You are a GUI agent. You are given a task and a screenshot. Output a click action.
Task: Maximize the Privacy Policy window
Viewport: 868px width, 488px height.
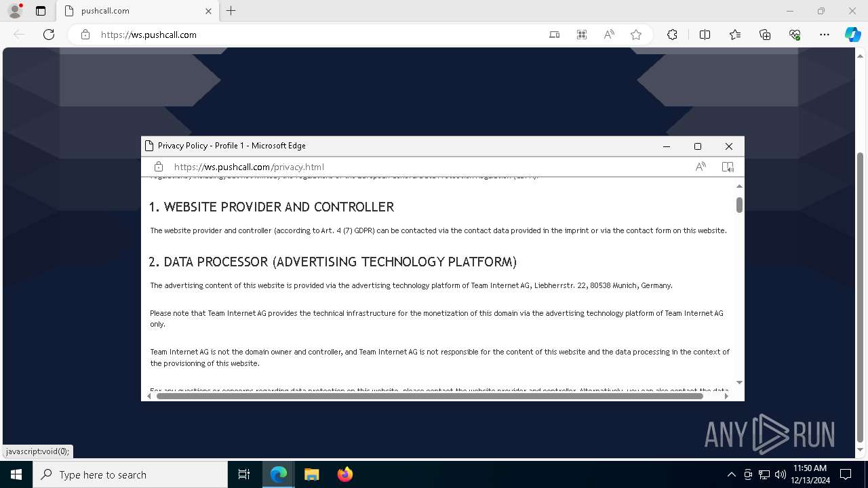pos(698,146)
